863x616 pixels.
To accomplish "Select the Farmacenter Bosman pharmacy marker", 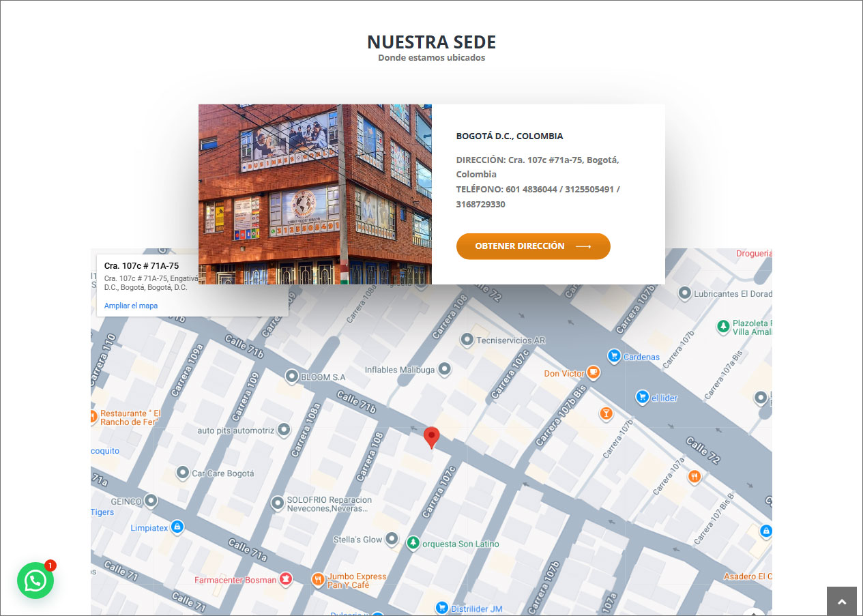I will point(285,580).
